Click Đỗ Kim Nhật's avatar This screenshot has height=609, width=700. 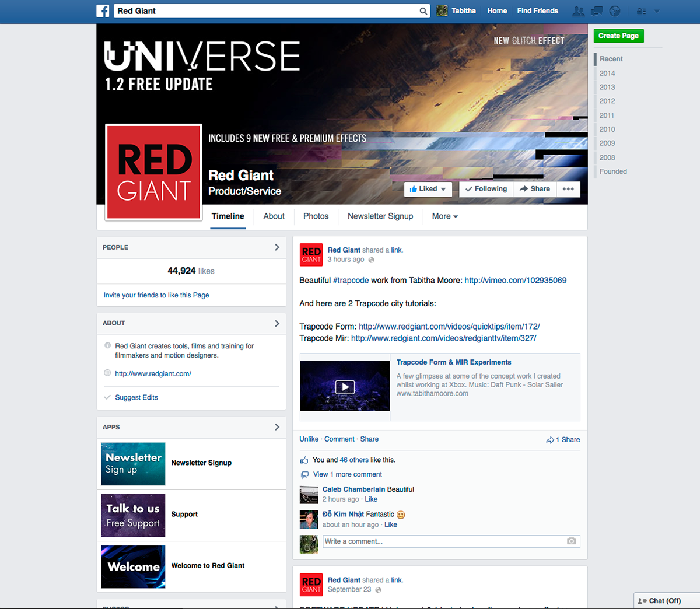[x=309, y=519]
